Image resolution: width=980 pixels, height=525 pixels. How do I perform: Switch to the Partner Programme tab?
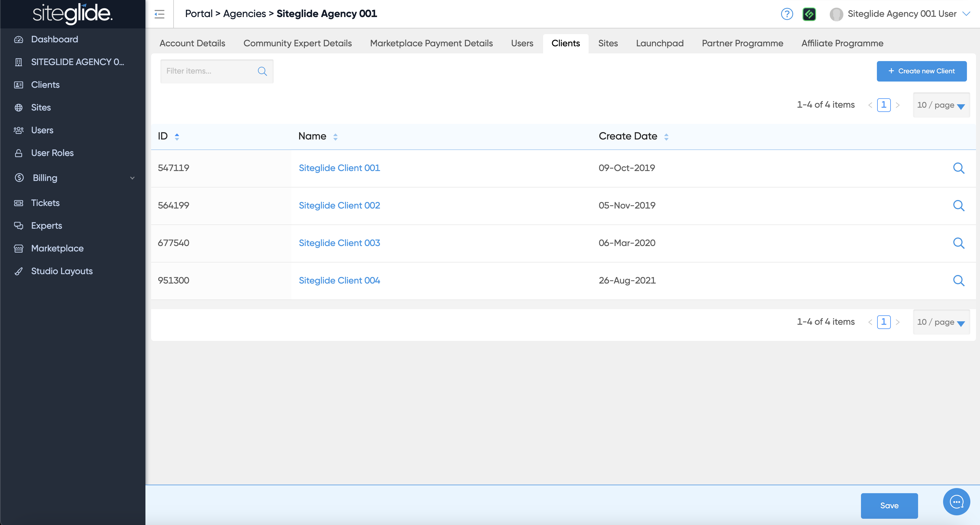(x=742, y=43)
